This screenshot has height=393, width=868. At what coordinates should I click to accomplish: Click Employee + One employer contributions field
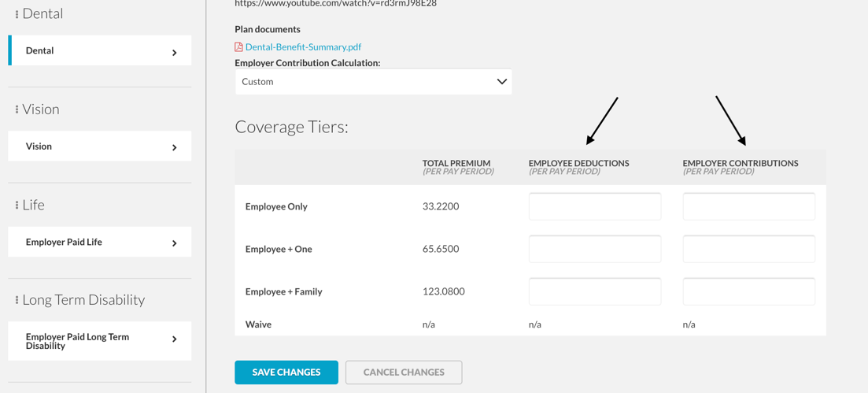click(749, 249)
